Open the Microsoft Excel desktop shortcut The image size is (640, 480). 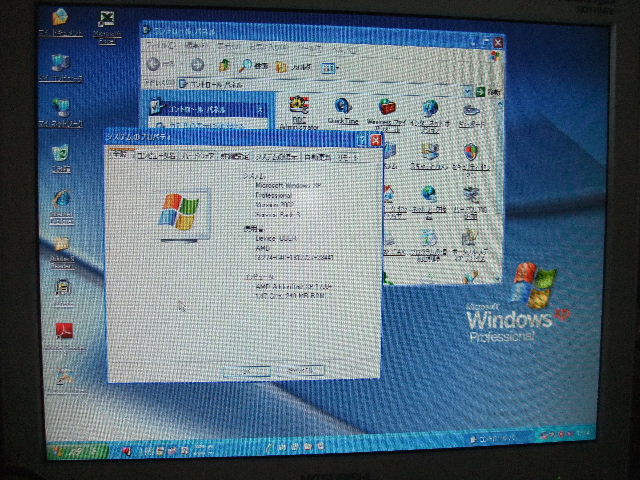pyautogui.click(x=107, y=27)
